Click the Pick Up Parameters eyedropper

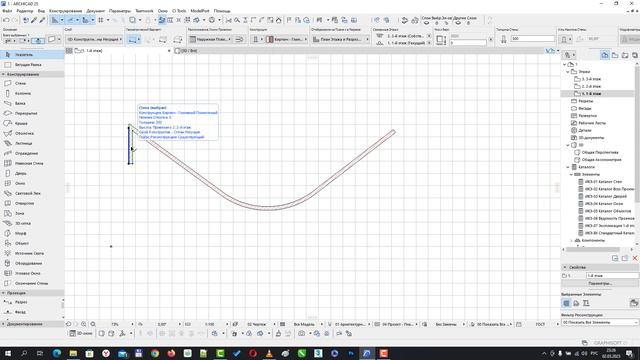34,20
